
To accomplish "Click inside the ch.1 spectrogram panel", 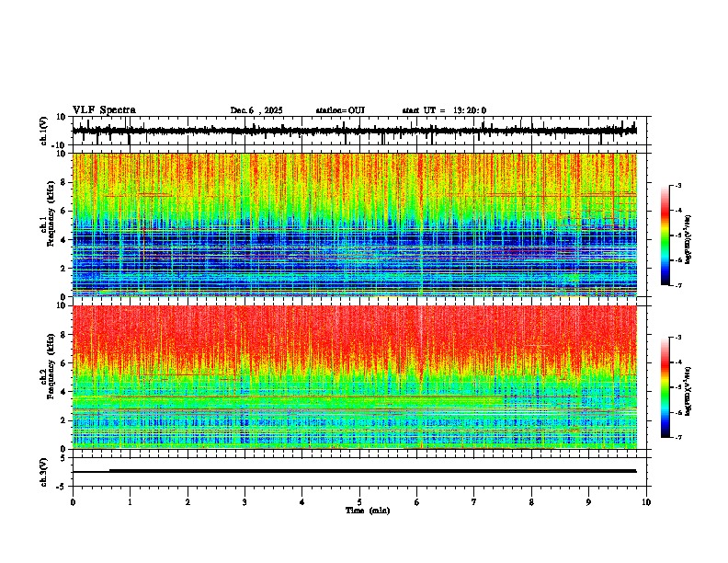I will [x=355, y=224].
